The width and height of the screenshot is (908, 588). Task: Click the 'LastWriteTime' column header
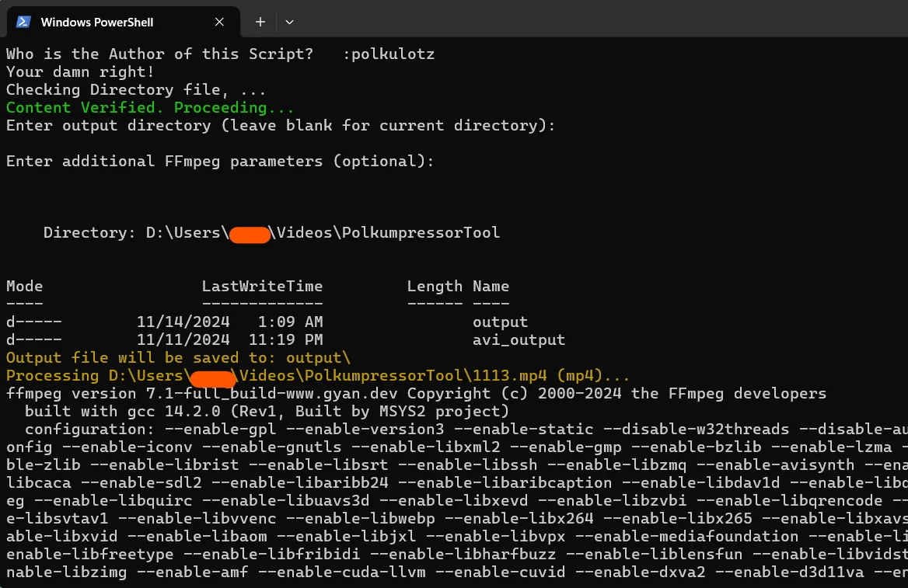(262, 286)
